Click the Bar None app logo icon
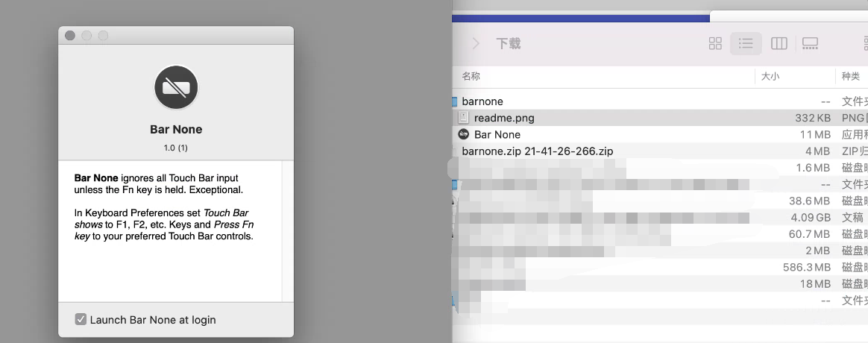The image size is (868, 343). pyautogui.click(x=176, y=87)
